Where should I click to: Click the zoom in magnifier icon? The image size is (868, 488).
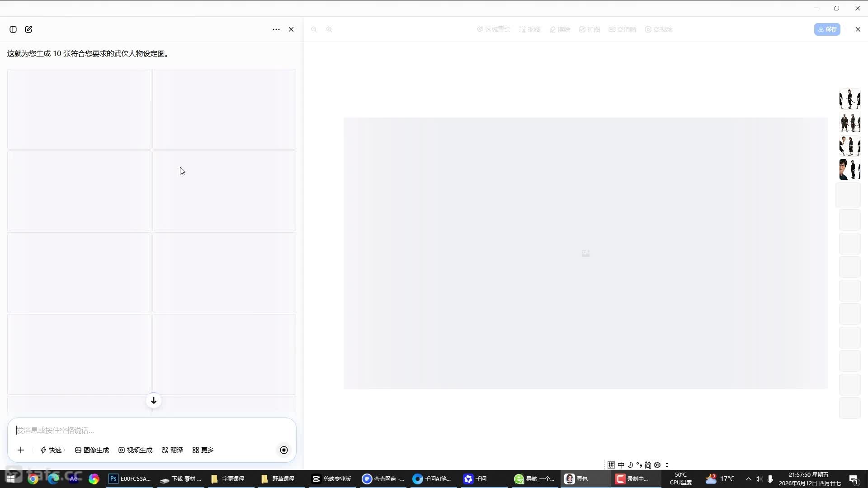point(329,29)
